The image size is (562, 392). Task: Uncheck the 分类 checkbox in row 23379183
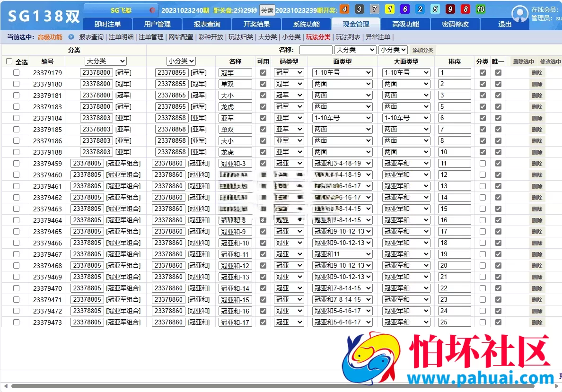(483, 106)
